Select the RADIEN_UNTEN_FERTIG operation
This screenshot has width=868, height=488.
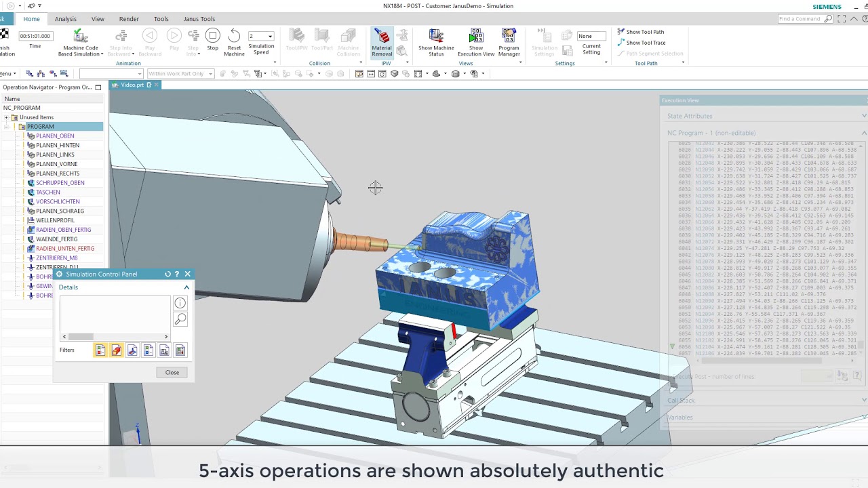[x=65, y=249]
